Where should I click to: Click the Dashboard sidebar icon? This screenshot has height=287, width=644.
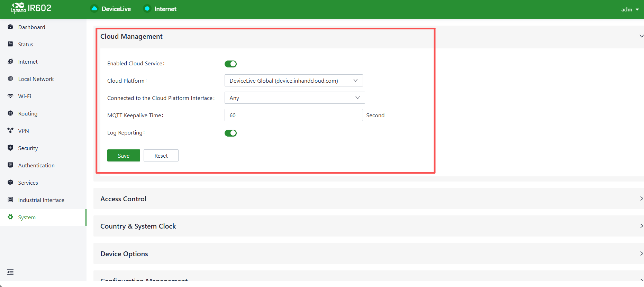click(x=10, y=27)
